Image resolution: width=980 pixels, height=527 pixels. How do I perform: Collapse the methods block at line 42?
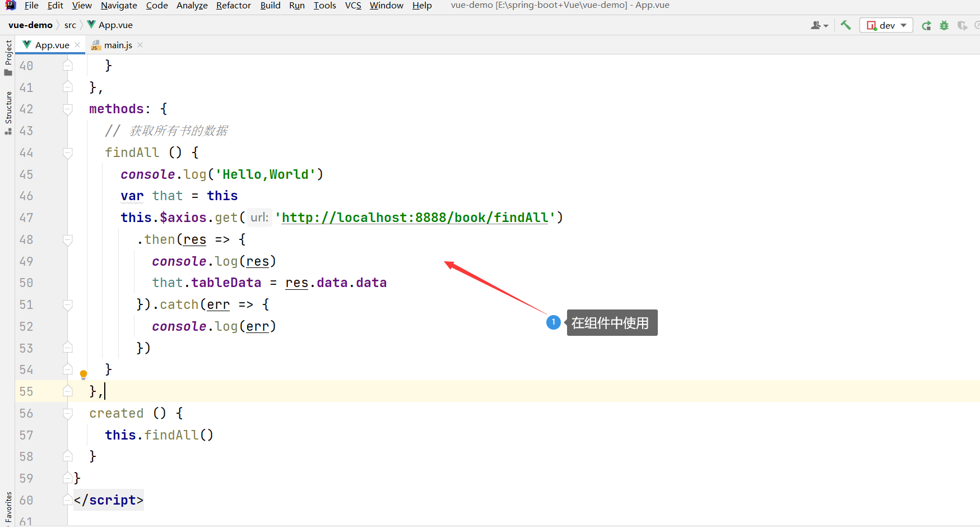[x=68, y=109]
